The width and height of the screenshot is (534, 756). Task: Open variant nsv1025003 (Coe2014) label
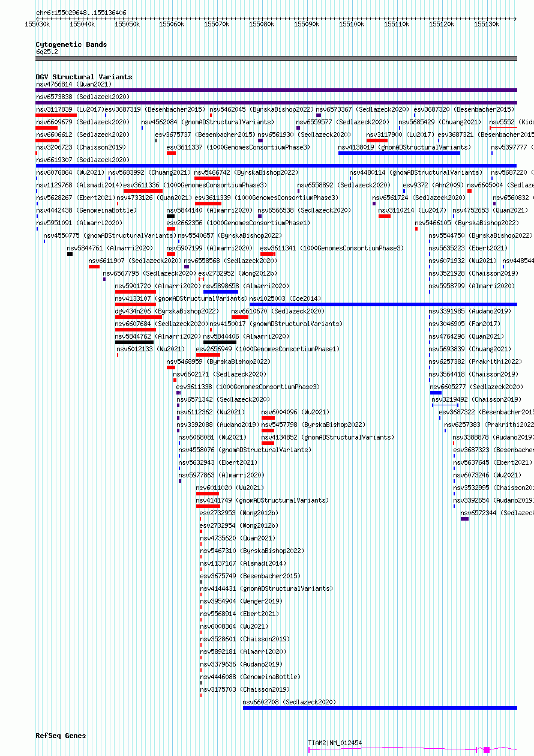285,298
